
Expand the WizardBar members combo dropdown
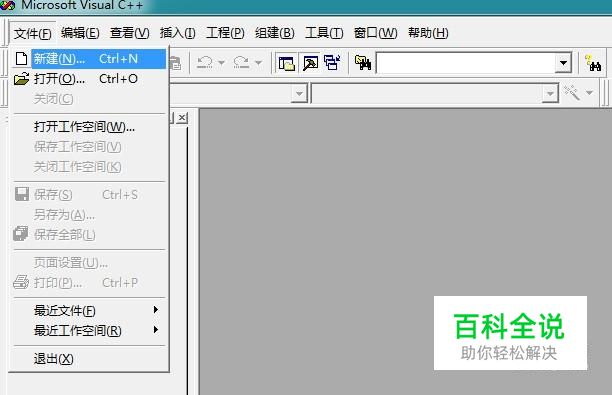point(550,94)
